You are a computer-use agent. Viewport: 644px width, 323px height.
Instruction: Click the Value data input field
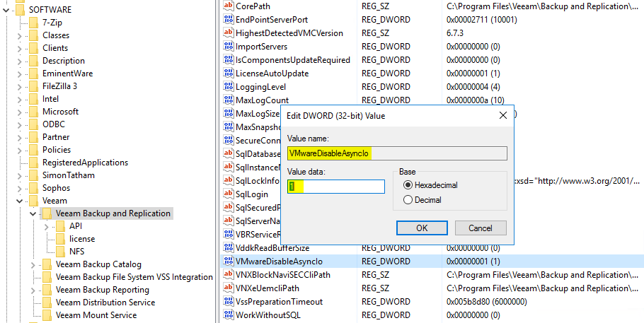[336, 187]
